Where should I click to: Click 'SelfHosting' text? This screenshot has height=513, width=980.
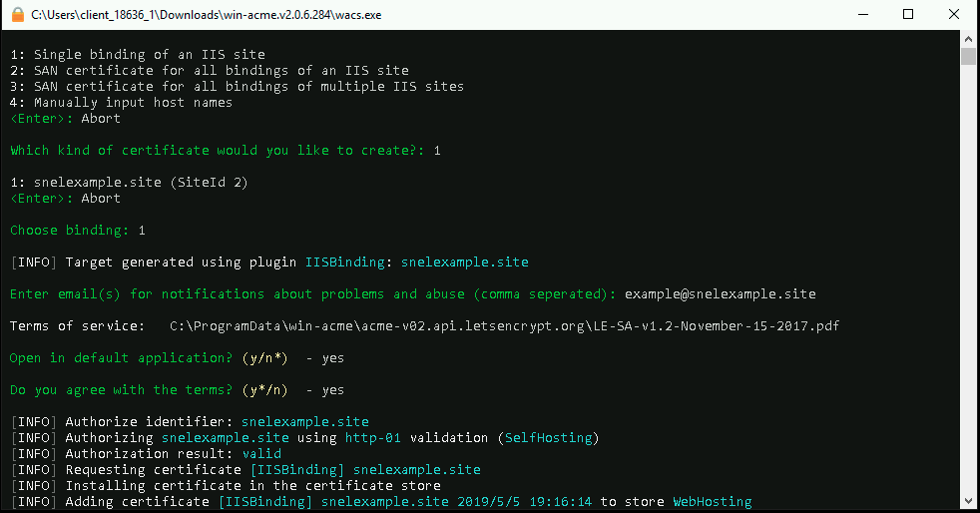coord(548,438)
